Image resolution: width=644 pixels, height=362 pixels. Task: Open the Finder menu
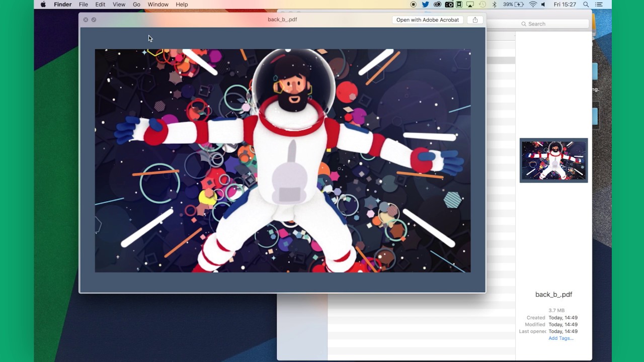pos(63,5)
